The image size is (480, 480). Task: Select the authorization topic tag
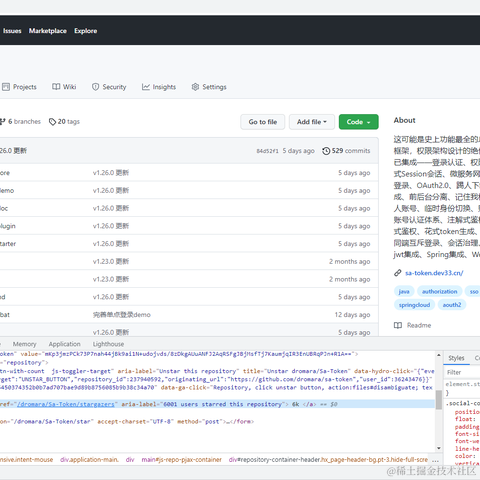tap(440, 291)
